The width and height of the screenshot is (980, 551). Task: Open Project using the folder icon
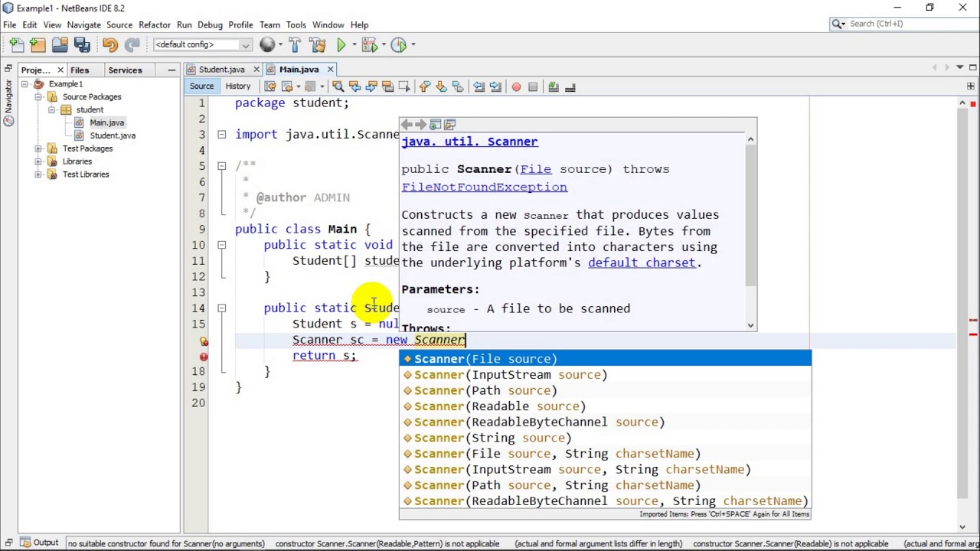coord(60,45)
